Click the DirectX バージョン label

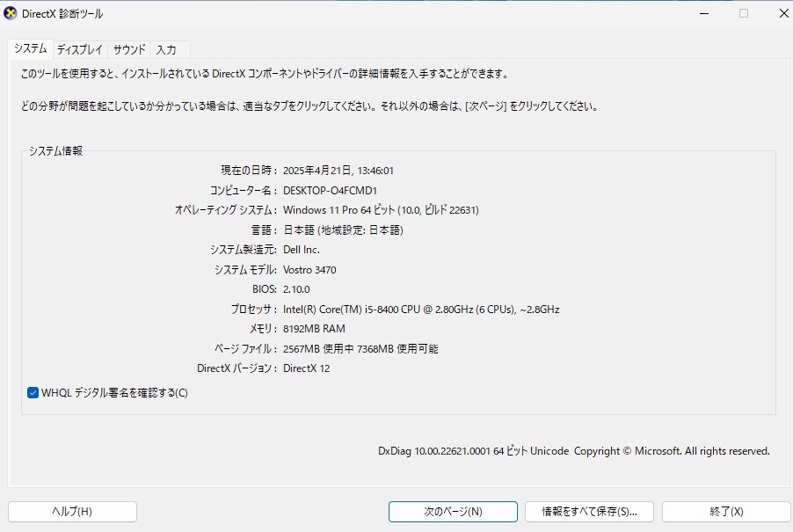tap(236, 368)
